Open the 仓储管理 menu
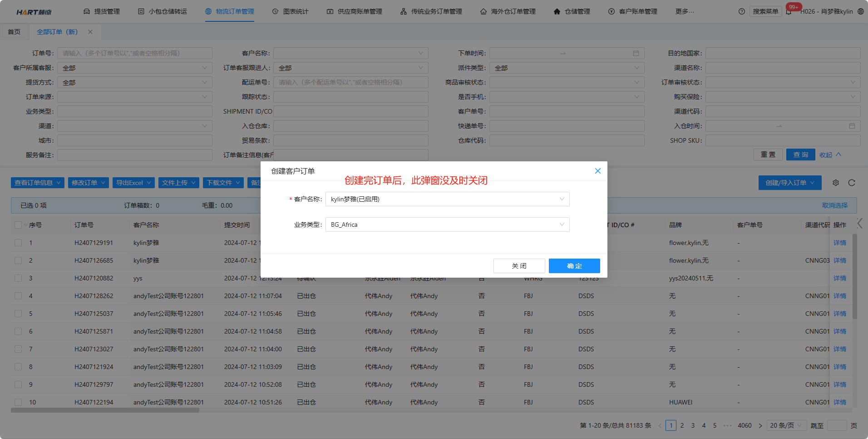 click(572, 11)
